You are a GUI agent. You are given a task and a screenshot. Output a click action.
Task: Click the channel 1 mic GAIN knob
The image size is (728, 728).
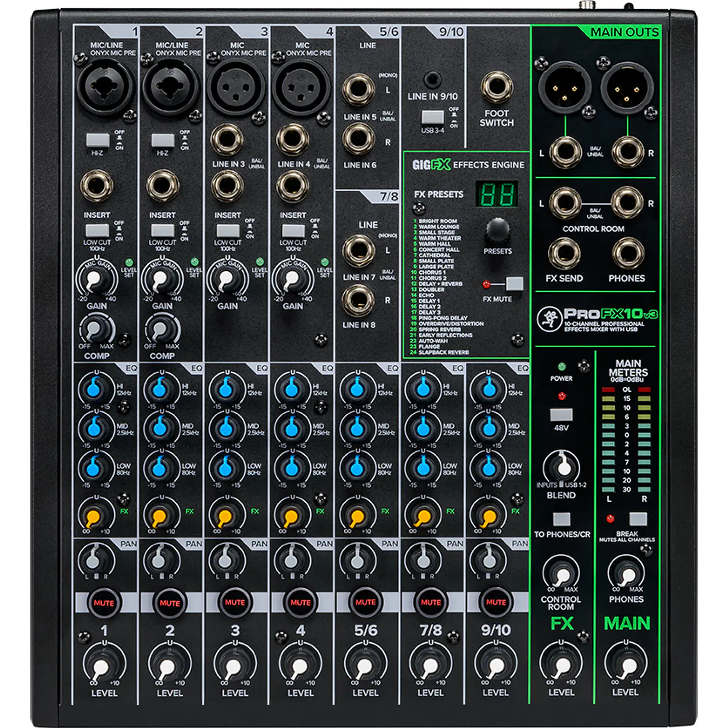96,278
